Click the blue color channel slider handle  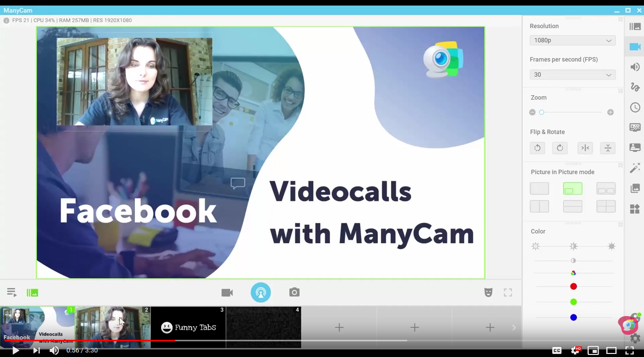573,318
